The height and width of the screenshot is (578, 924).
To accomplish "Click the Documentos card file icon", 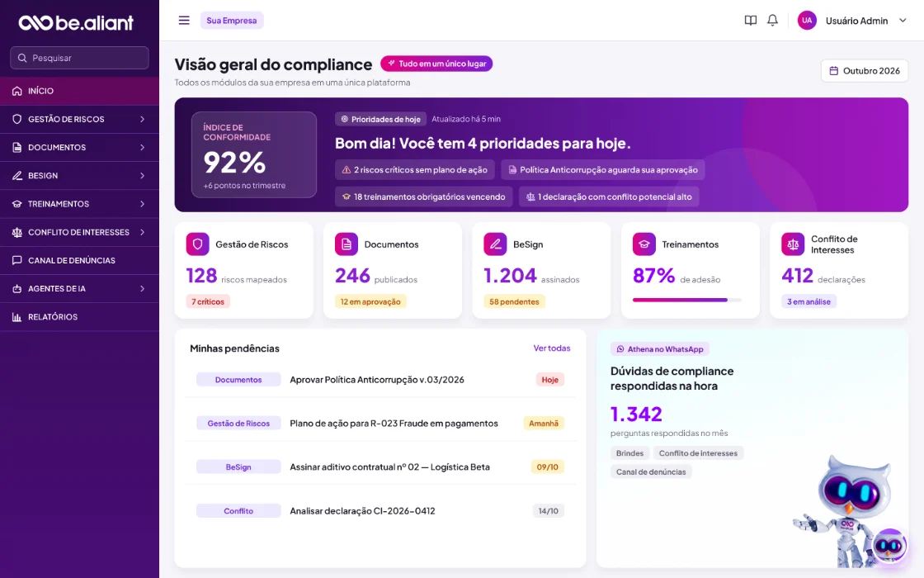I will click(x=346, y=244).
